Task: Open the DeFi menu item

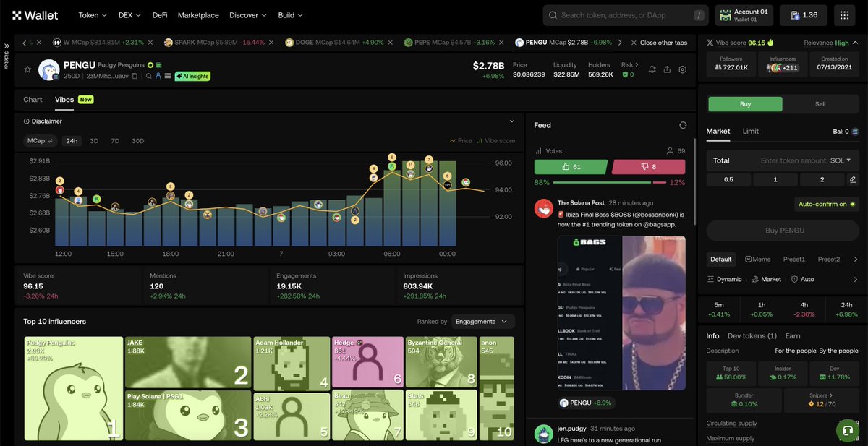Action: (160, 15)
